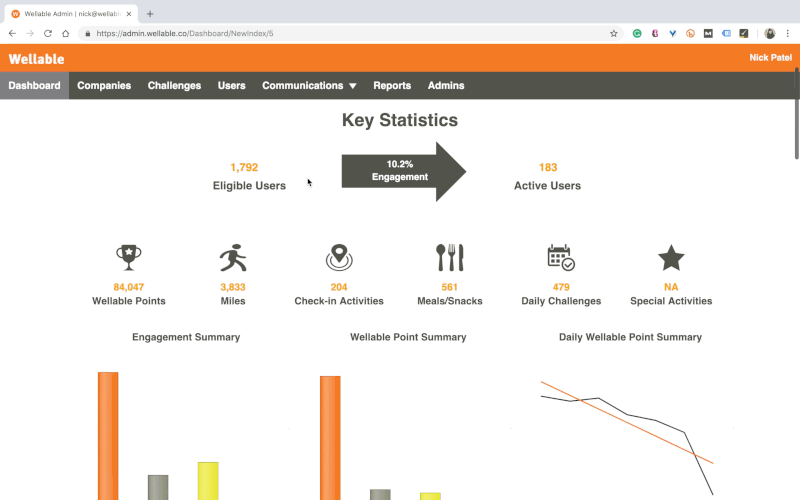800x500 pixels.
Task: Click the blue Y extension icon
Action: 672,34
